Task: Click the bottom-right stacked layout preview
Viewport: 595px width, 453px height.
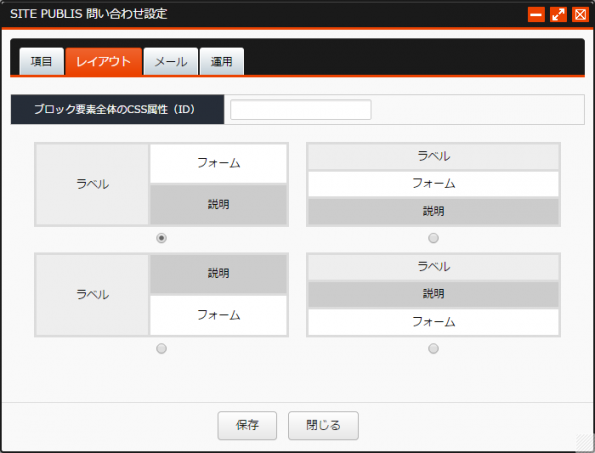Action: tap(433, 295)
